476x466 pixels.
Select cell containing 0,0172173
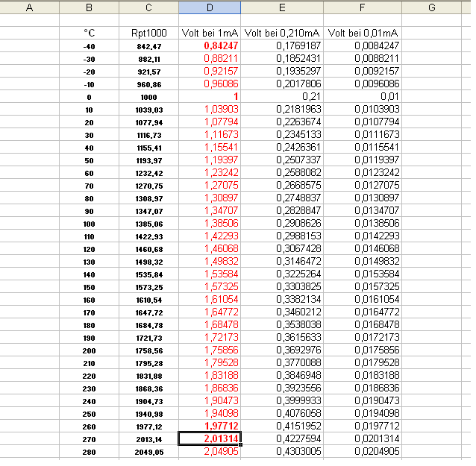[x=363, y=338]
